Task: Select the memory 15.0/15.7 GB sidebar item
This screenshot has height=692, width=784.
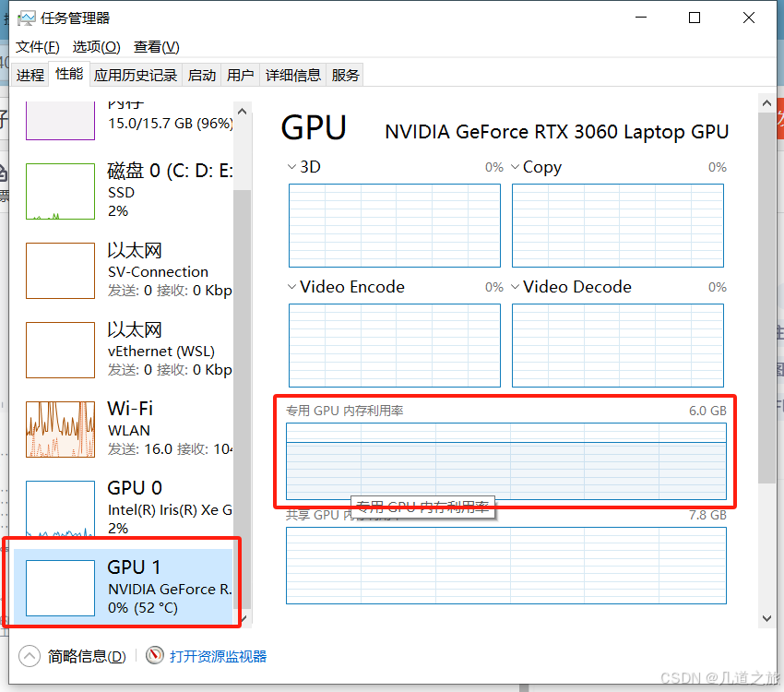Action: [124, 120]
